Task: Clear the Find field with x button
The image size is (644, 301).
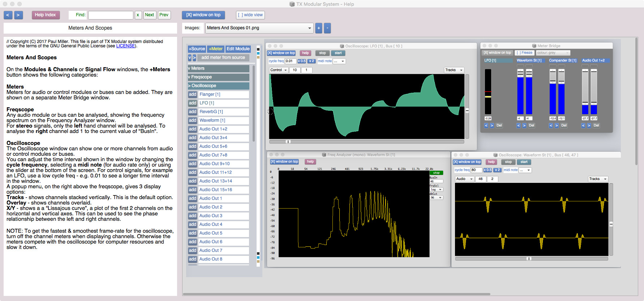Action: point(138,15)
